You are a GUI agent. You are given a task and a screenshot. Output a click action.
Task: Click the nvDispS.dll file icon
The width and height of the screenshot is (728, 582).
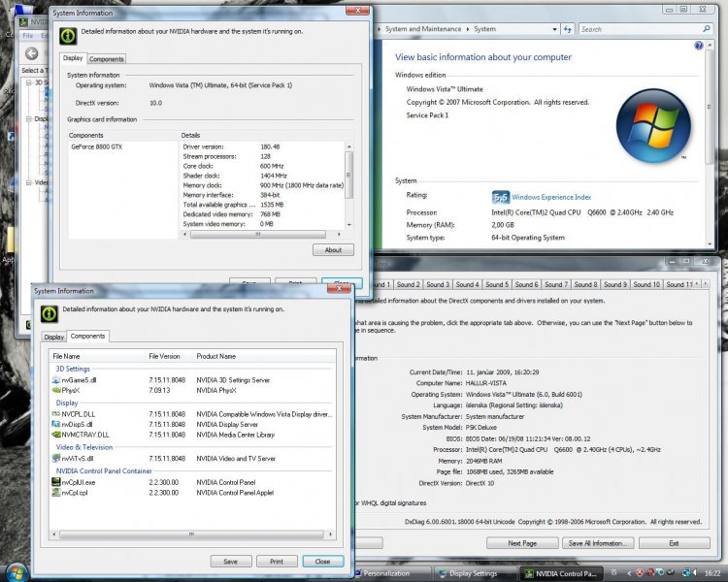pyautogui.click(x=56, y=424)
